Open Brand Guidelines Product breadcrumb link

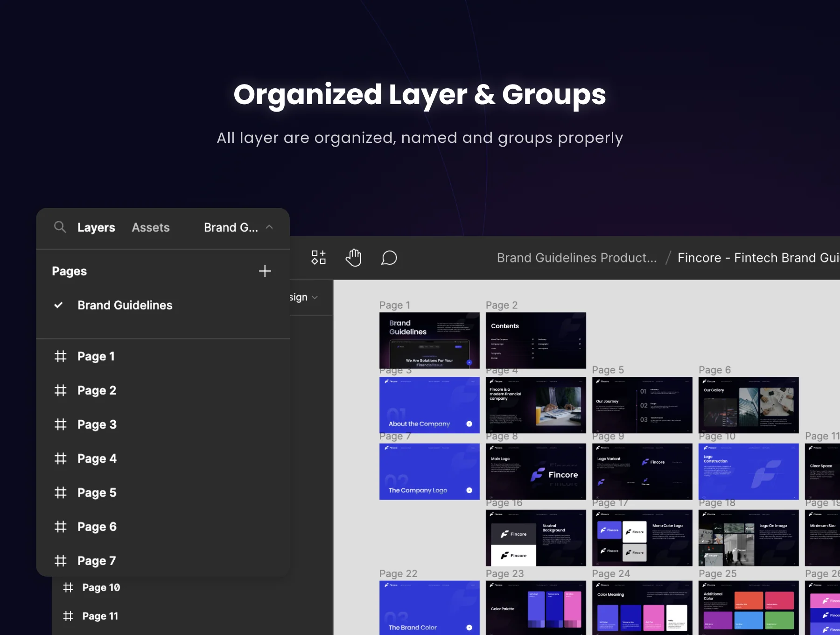pyautogui.click(x=577, y=258)
